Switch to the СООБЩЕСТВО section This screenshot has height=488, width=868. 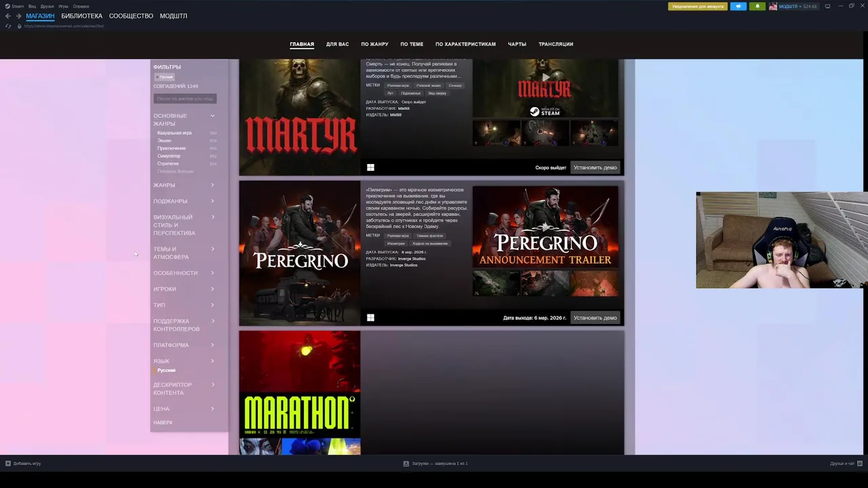[x=131, y=16]
